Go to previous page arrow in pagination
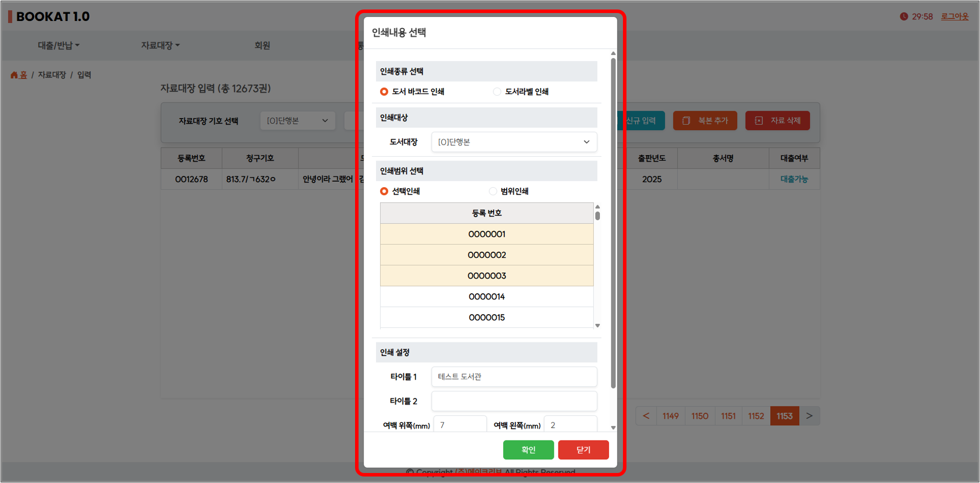The width and height of the screenshot is (980, 483). point(646,416)
